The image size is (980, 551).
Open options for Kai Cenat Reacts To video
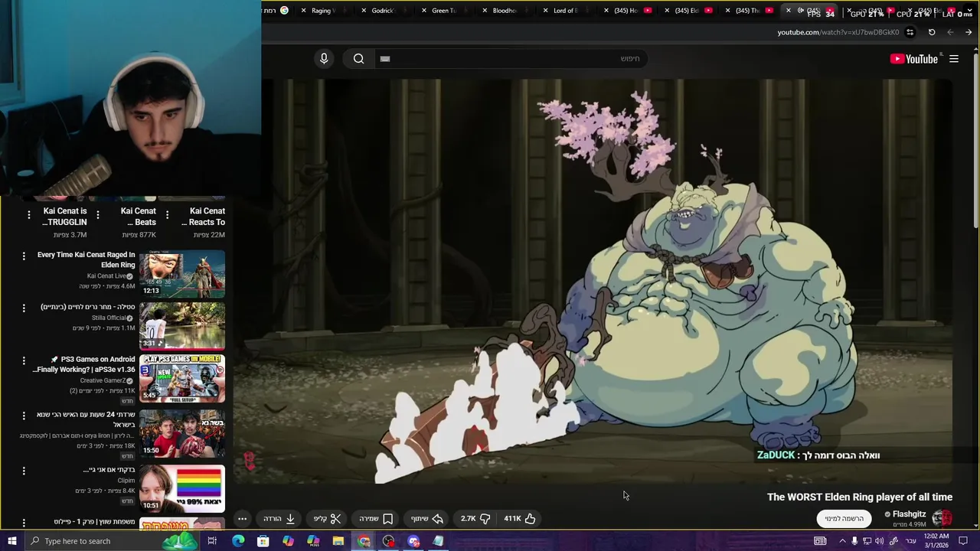point(167,215)
